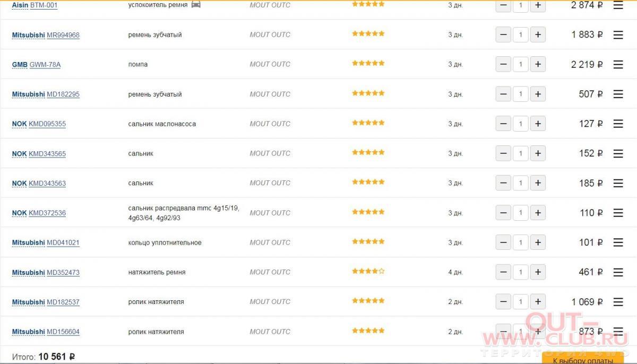Increase quantity of NOK KMD372536
This screenshot has height=364, width=637.
[x=538, y=213]
